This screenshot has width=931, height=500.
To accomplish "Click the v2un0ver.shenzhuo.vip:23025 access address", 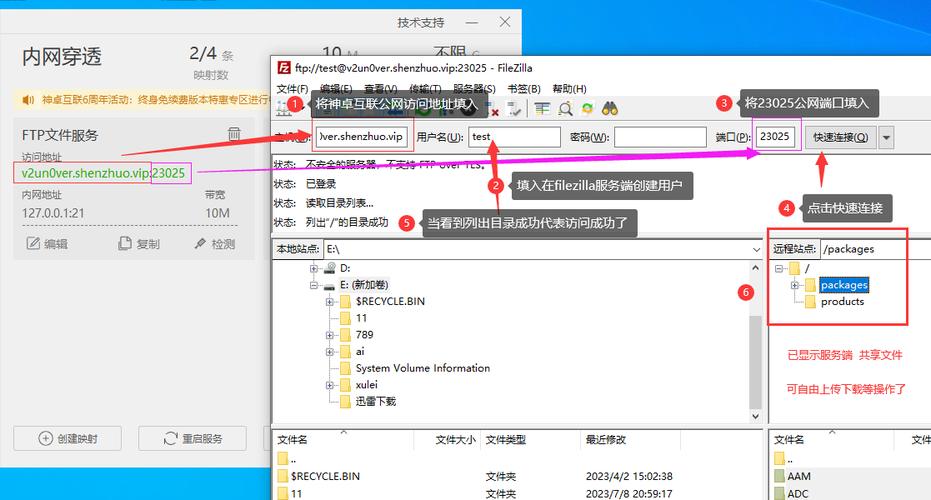I will (103, 173).
